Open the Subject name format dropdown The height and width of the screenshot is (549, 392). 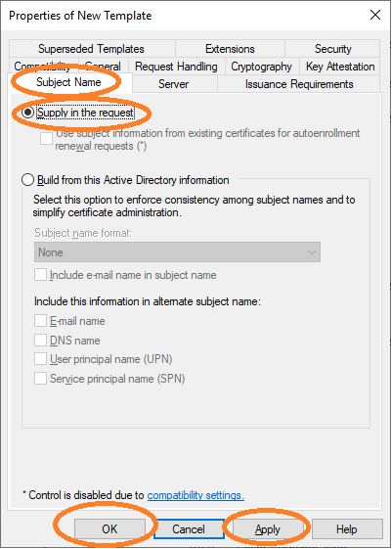click(x=177, y=252)
